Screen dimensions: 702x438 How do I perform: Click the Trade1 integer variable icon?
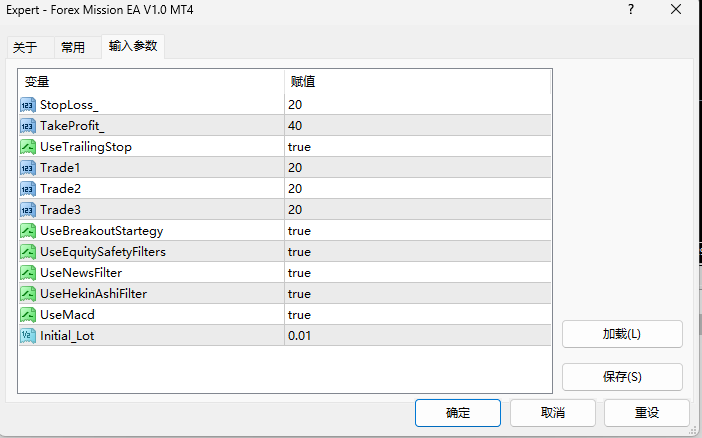tap(28, 168)
